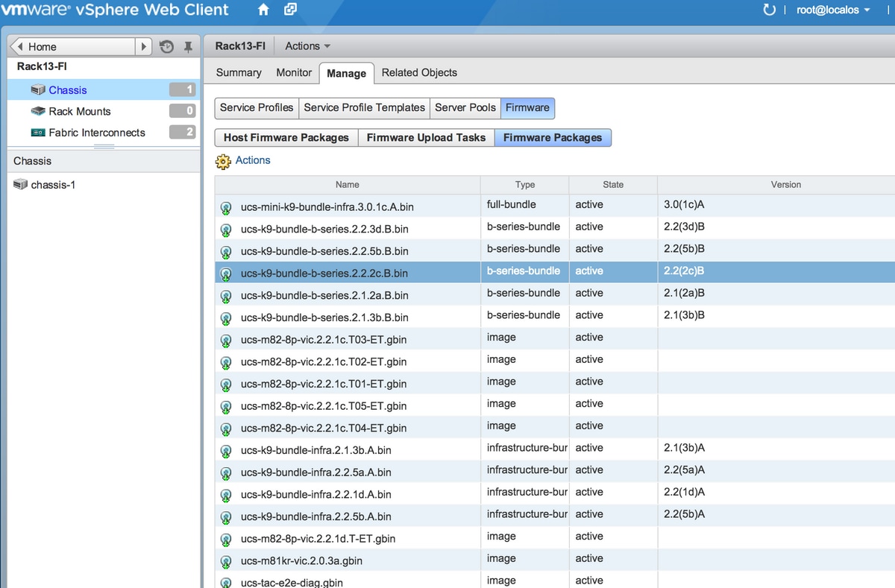Select Chassis label in the navigator list
The image size is (895, 588).
68,90
